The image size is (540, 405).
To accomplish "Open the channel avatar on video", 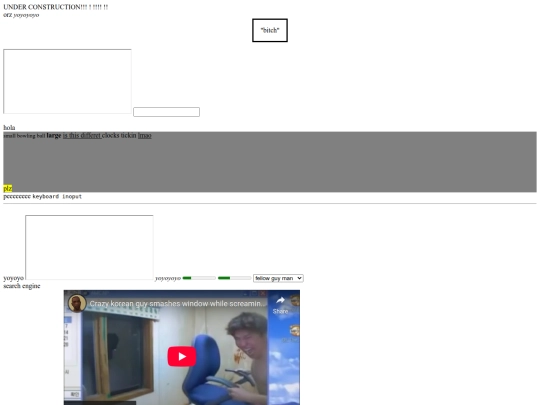I will pos(77,303).
